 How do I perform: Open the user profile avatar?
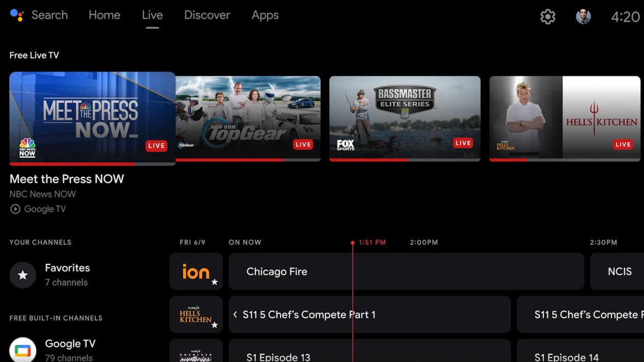[x=583, y=16]
